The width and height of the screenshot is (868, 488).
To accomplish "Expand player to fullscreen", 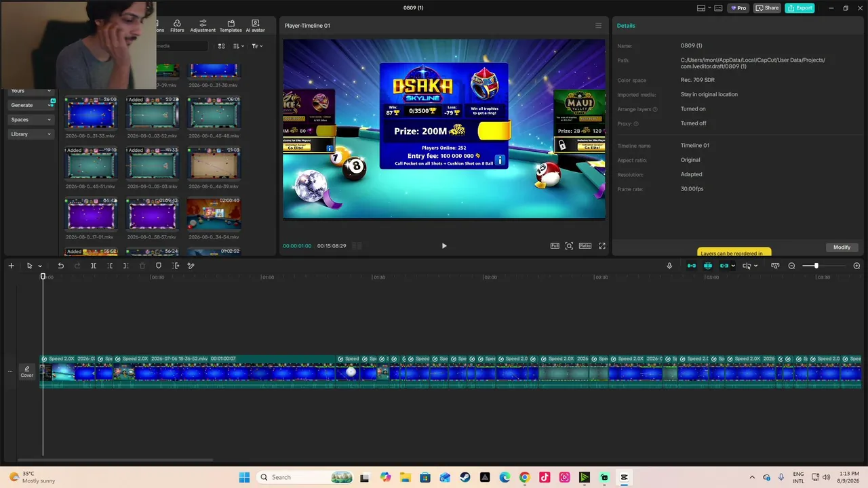I will click(601, 246).
